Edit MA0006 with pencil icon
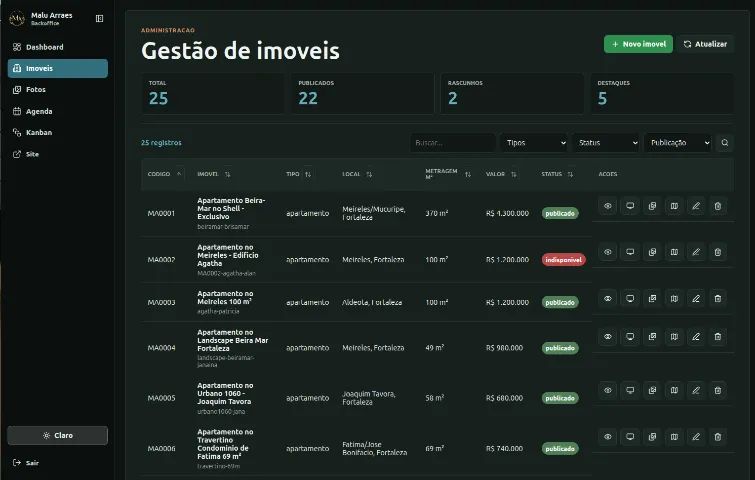Image resolution: width=755 pixels, height=480 pixels. (696, 437)
